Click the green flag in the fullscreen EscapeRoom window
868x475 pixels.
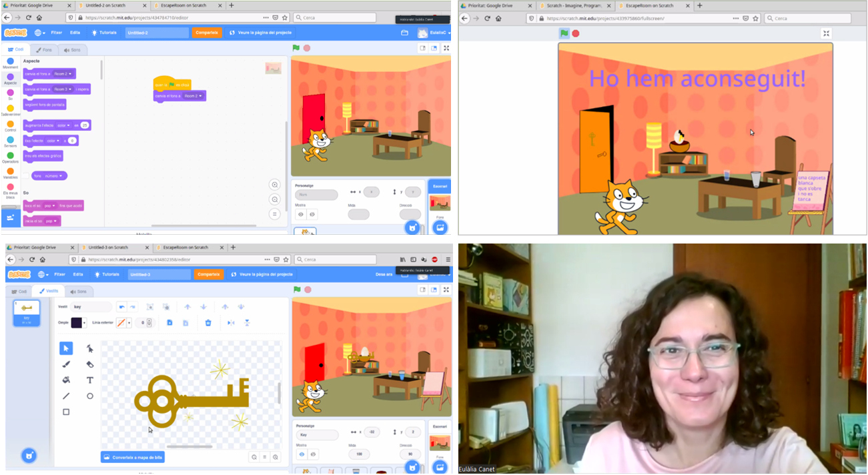point(564,33)
